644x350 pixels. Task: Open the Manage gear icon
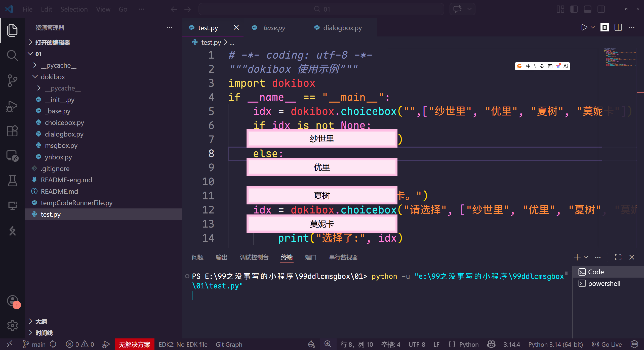12,326
